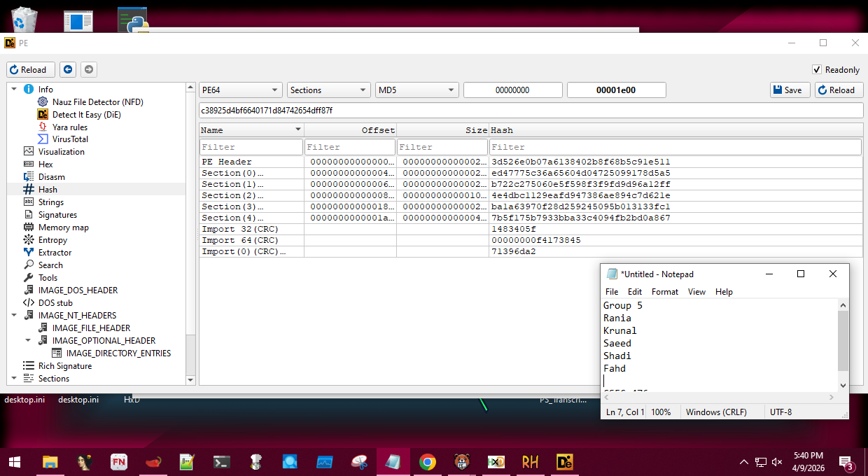868x476 pixels.
Task: Open VirusTotal in the Info tree
Action: 70,139
